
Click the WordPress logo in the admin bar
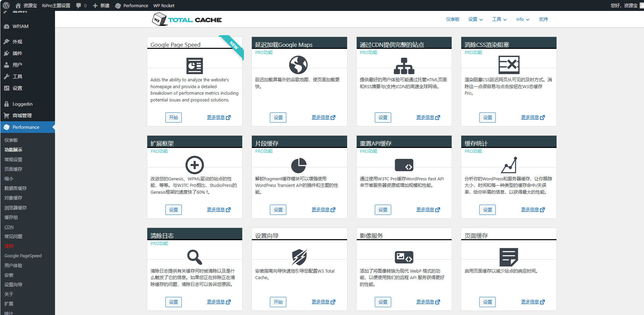click(6, 5)
